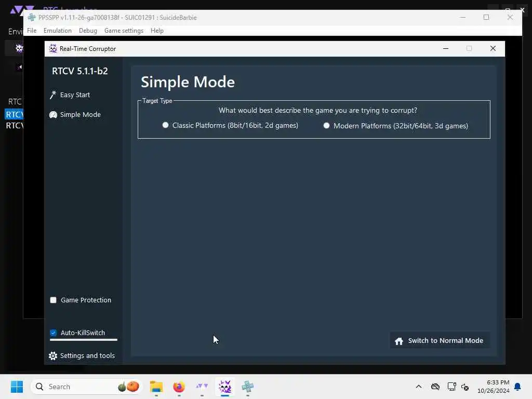532x399 pixels.
Task: Launch Firefox from the taskbar
Action: (x=179, y=387)
